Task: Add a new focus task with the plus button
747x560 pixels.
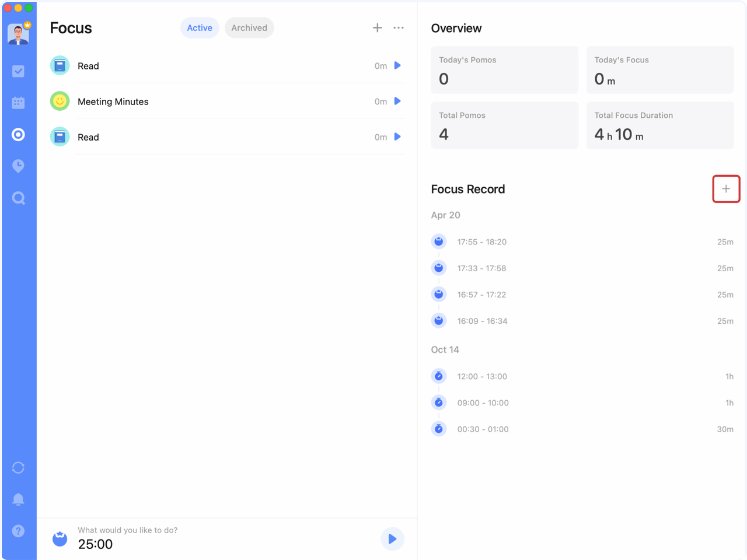Action: [x=377, y=27]
